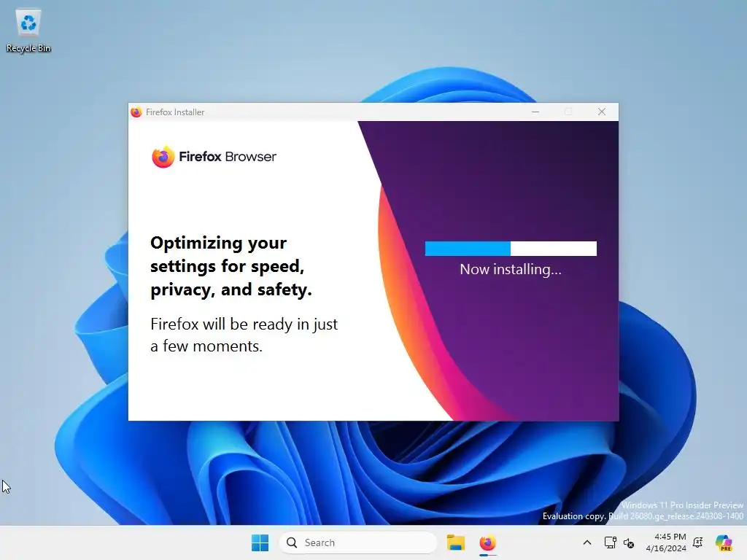Click the 'Optimizing your settings' heading
This screenshot has height=560, width=747.
coord(231,266)
